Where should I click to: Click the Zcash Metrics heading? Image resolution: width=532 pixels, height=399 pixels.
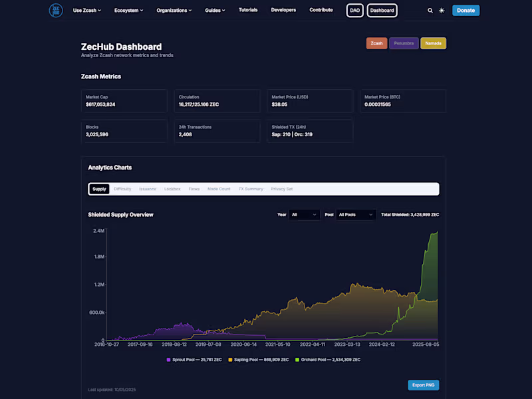101,76
